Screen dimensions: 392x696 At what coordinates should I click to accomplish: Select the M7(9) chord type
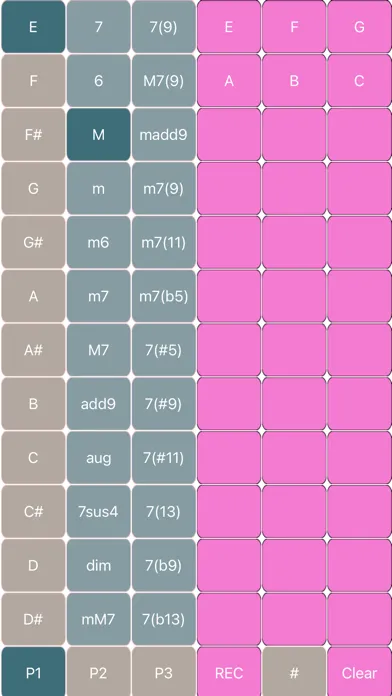click(x=164, y=81)
